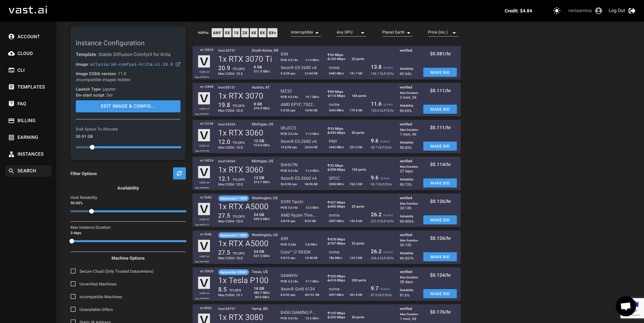
Task: Enable Secure Cloud trusted datacenters checkbox
Action: (x=73, y=271)
